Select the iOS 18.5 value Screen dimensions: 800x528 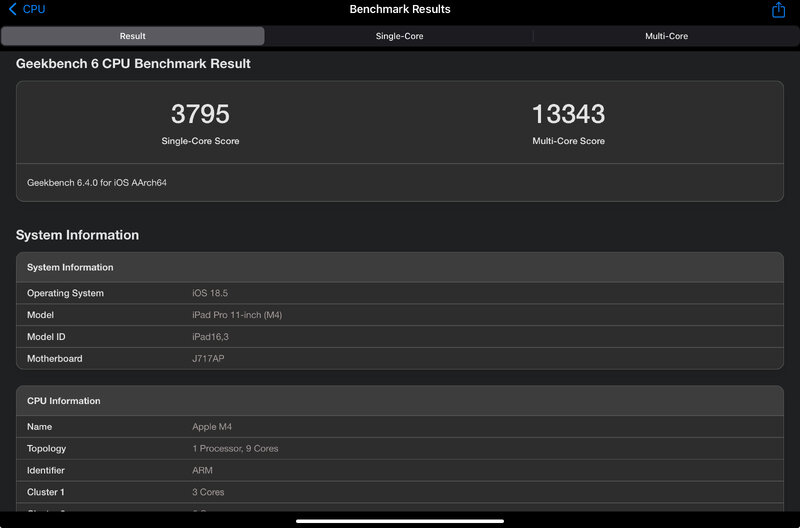210,293
